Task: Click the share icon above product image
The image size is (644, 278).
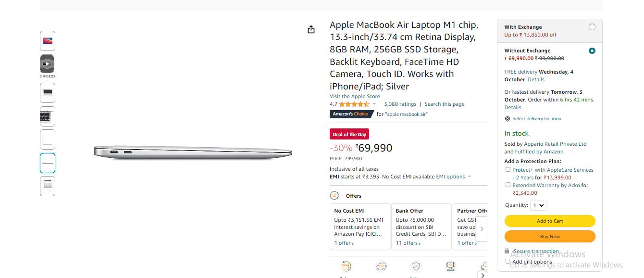Action: [x=311, y=29]
